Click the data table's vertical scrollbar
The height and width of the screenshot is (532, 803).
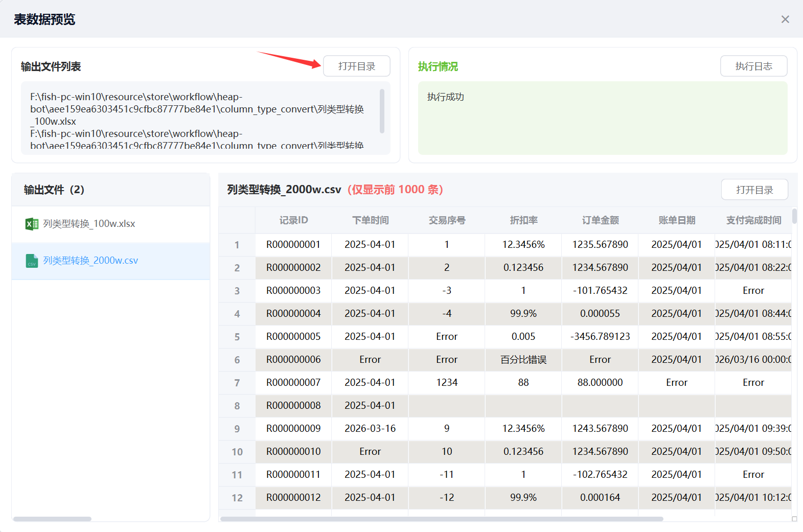[x=794, y=216]
